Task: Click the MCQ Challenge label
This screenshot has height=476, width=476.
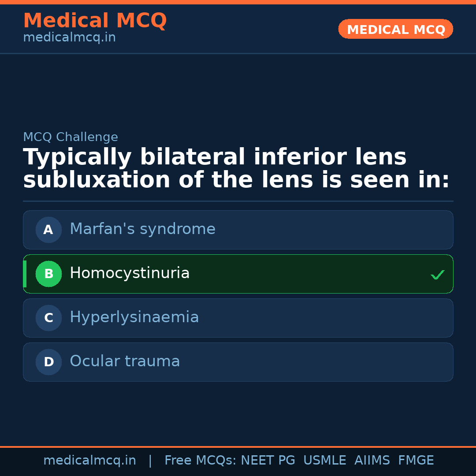Action: pos(71,137)
